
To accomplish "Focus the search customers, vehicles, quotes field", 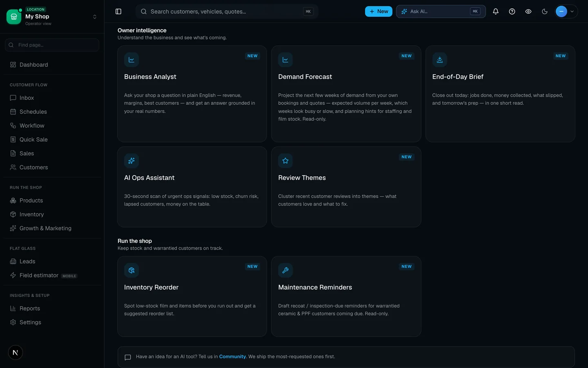I will (227, 11).
